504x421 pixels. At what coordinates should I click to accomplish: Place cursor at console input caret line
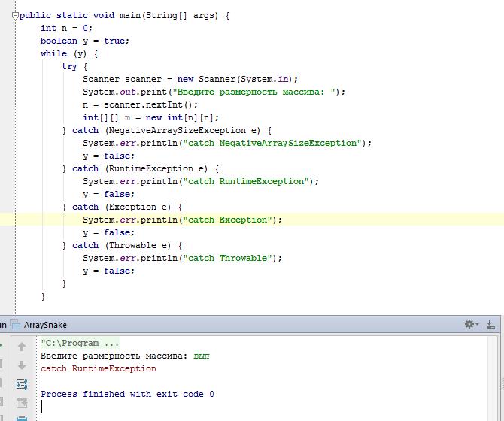pos(41,406)
